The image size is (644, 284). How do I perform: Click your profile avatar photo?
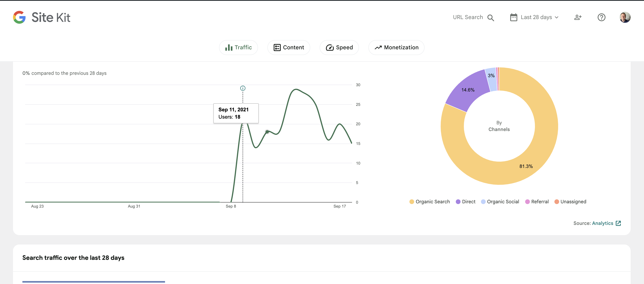tap(626, 17)
